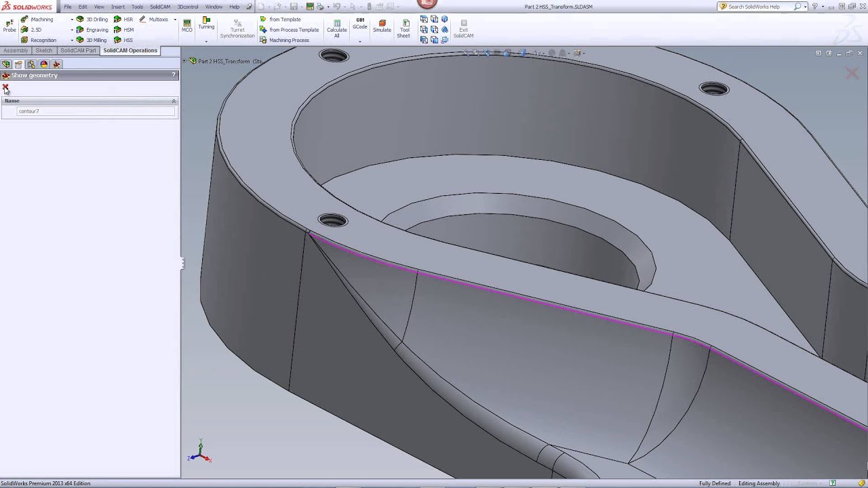Click the panel splitter collapse handle
The image size is (868, 488).
tap(182, 264)
